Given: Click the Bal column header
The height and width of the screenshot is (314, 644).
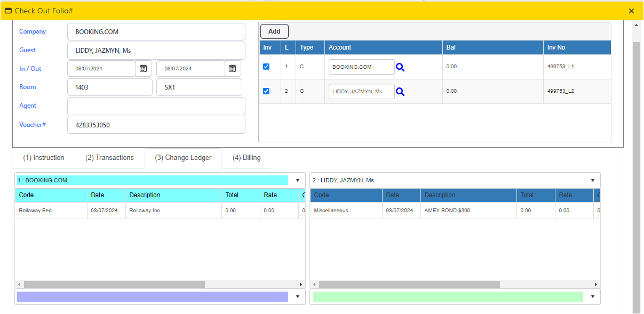Looking at the screenshot, I should pos(493,47).
